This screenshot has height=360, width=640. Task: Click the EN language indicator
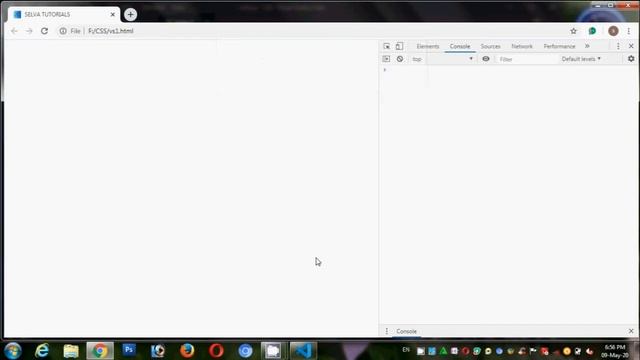406,350
